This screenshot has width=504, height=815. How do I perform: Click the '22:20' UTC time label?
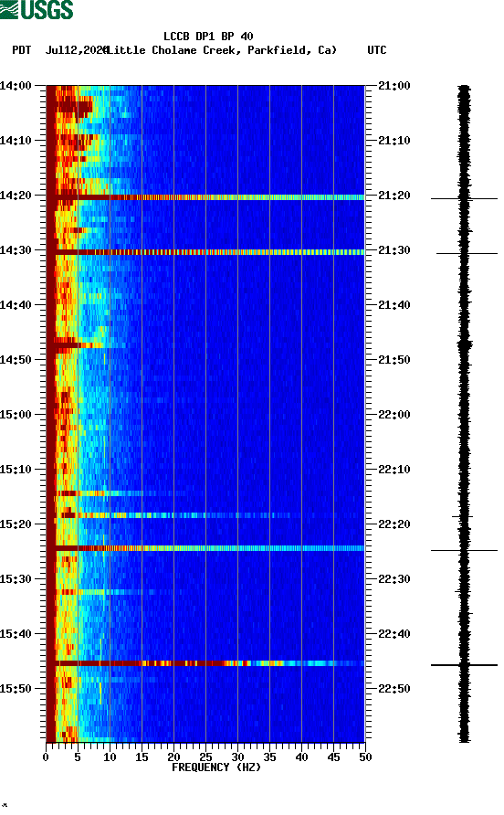pyautogui.click(x=394, y=524)
